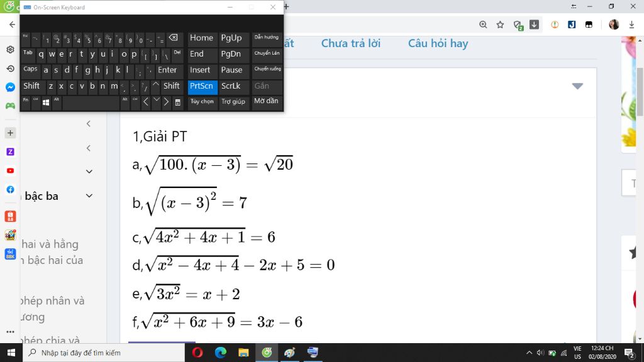Open the Messenger sidebar icon
The image size is (644, 362).
[10, 87]
